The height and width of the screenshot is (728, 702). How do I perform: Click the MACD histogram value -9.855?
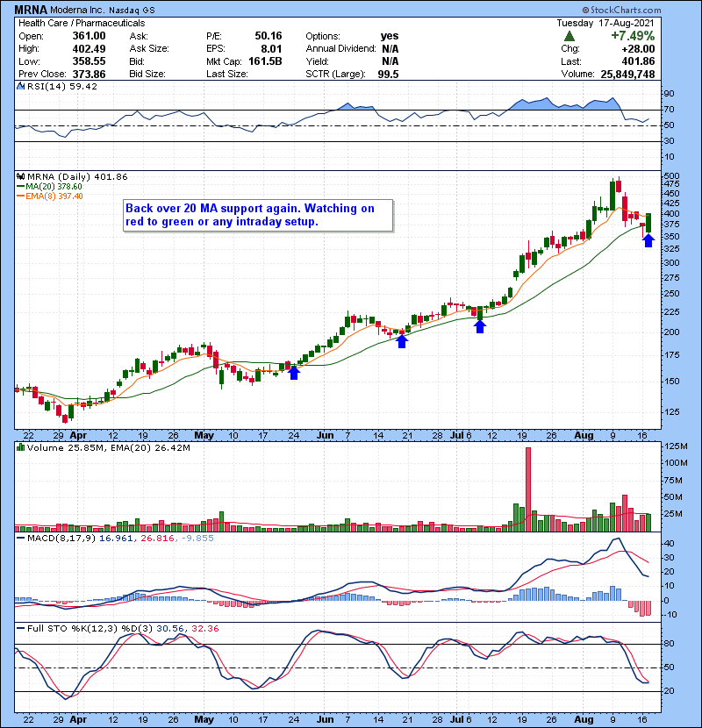[198, 539]
